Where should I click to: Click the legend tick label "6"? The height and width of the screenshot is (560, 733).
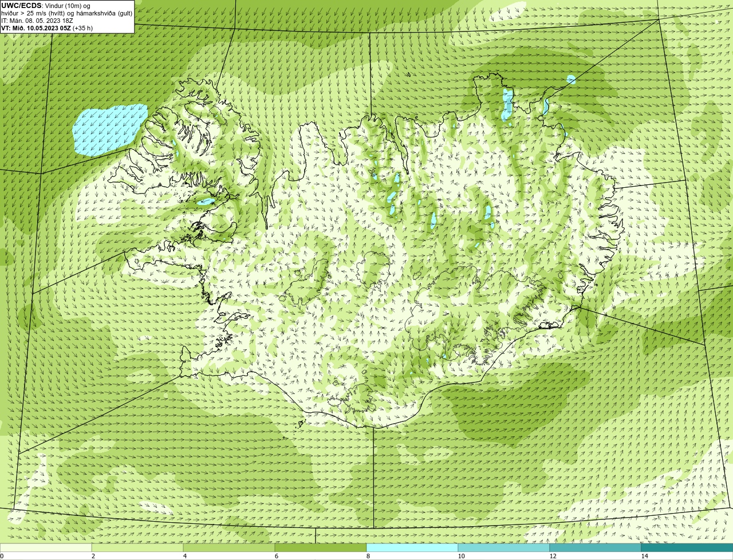[x=277, y=556]
